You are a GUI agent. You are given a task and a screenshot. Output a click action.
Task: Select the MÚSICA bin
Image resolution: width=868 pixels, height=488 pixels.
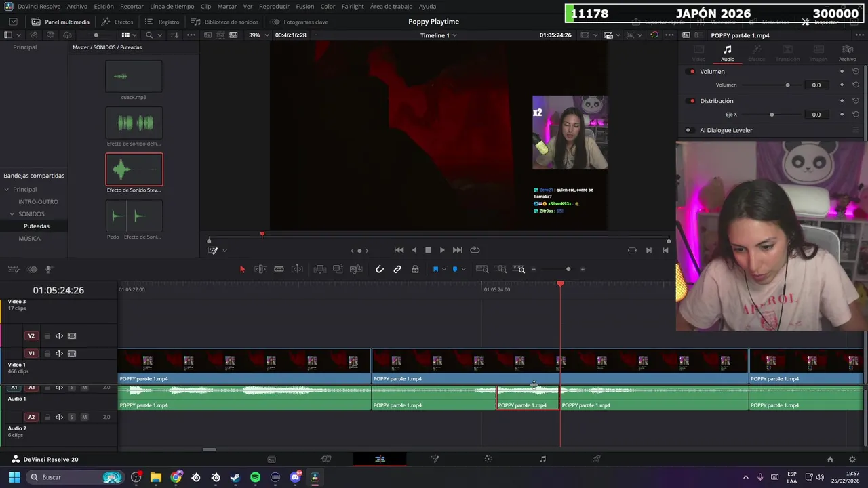[29, 238]
